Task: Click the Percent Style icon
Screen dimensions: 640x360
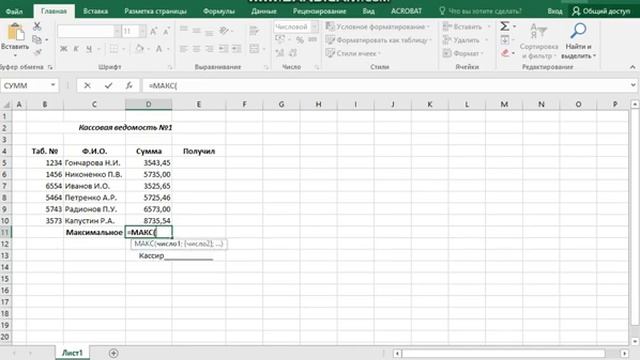Action: point(300,40)
